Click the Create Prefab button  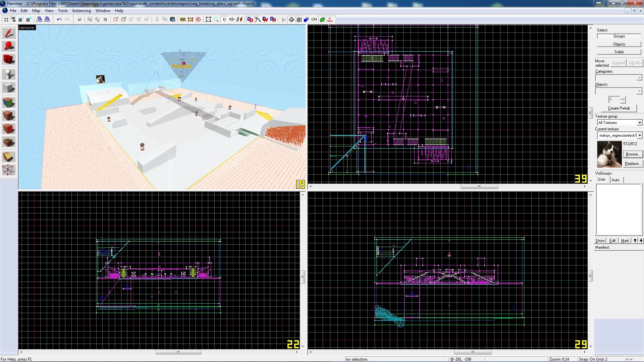pyautogui.click(x=618, y=108)
